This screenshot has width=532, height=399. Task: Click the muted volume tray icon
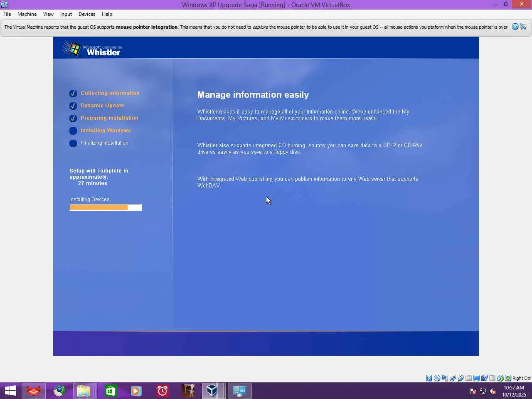click(493, 391)
